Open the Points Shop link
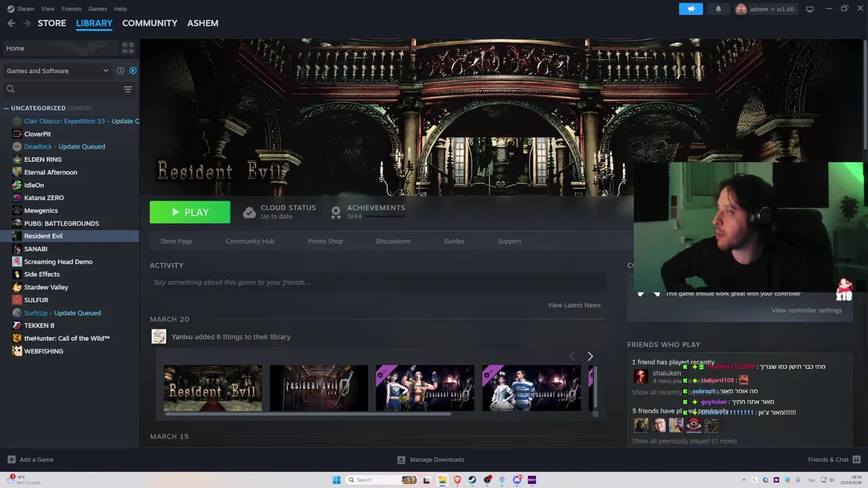The width and height of the screenshot is (868, 488). pyautogui.click(x=325, y=241)
